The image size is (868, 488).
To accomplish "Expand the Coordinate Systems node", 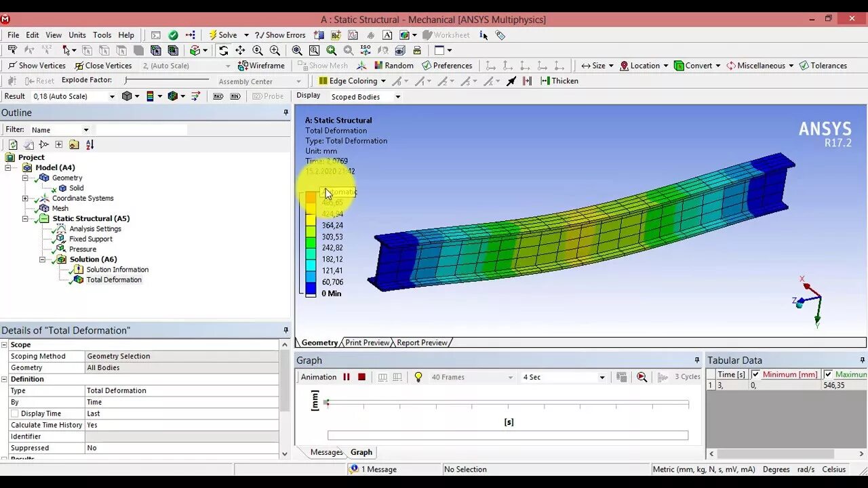I will [x=25, y=199].
